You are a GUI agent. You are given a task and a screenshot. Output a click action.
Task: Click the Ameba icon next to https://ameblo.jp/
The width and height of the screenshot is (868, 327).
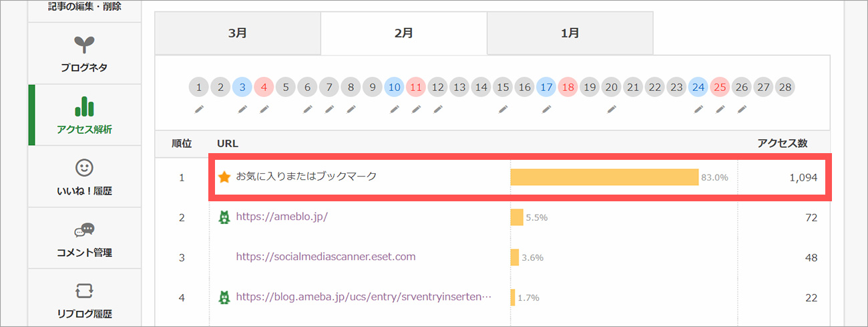[x=224, y=217]
